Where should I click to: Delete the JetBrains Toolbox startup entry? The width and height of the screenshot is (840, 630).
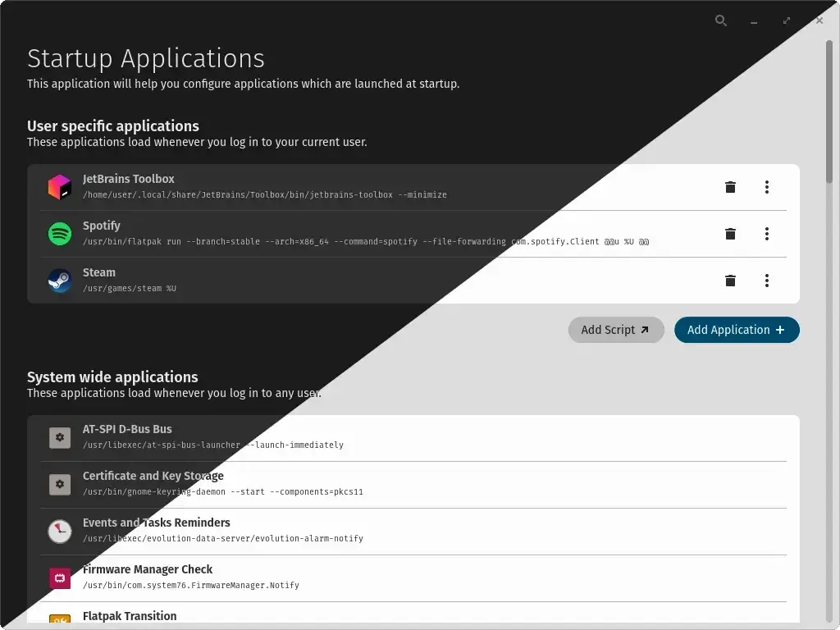[x=730, y=187]
